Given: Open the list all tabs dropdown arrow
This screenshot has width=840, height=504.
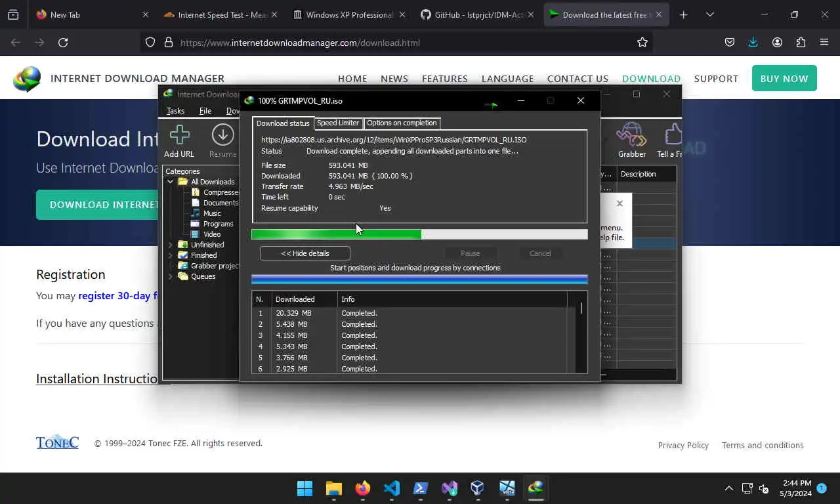Looking at the screenshot, I should [710, 14].
